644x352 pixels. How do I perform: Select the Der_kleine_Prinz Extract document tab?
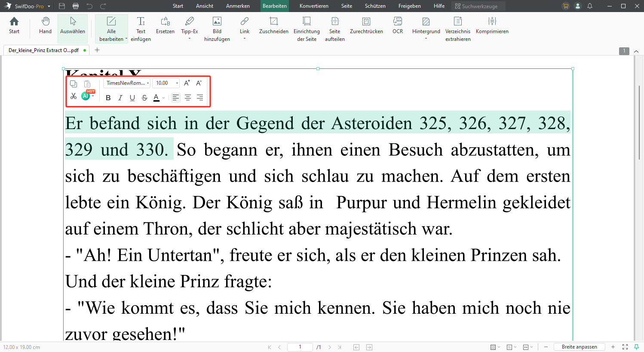pyautogui.click(x=46, y=50)
